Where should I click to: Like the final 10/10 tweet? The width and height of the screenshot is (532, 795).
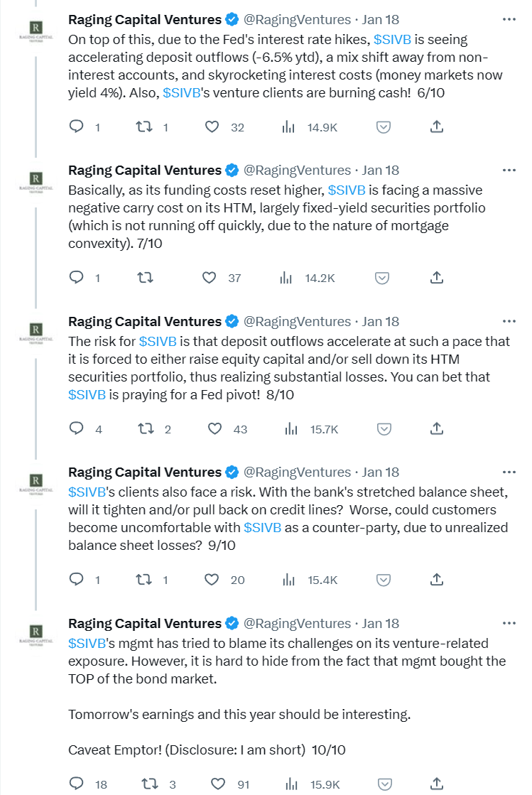click(x=217, y=784)
